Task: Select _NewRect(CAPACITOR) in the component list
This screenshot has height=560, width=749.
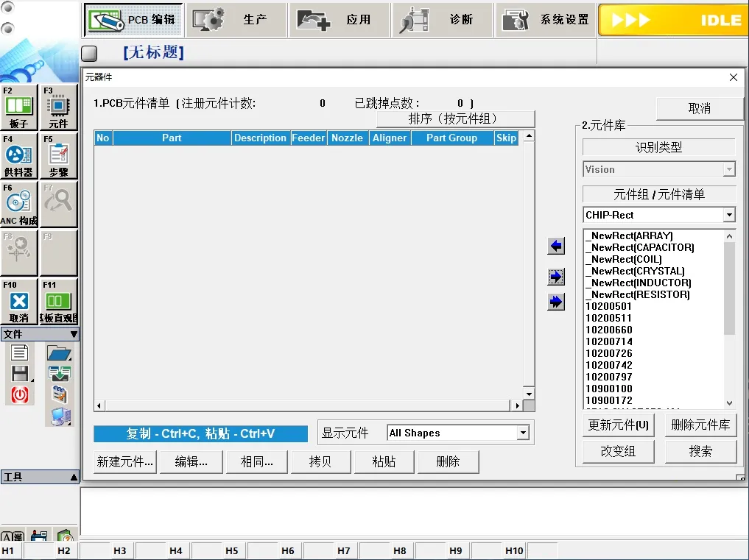Action: (x=639, y=247)
